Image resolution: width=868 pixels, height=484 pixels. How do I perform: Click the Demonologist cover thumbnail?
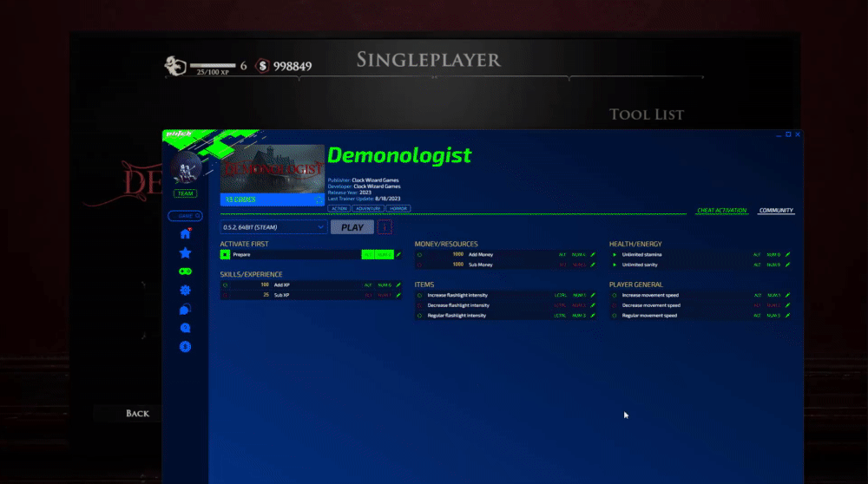coord(273,169)
